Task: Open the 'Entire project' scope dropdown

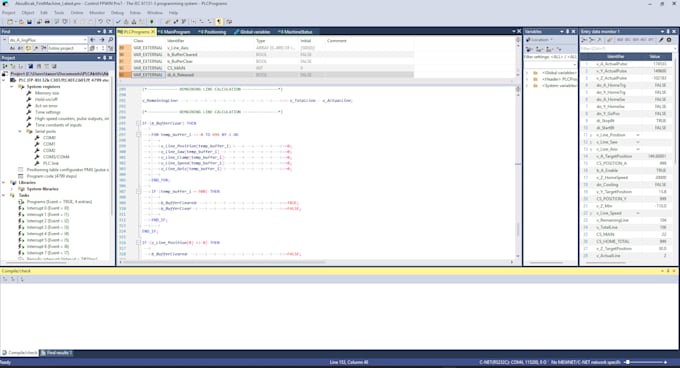Action: [x=67, y=48]
